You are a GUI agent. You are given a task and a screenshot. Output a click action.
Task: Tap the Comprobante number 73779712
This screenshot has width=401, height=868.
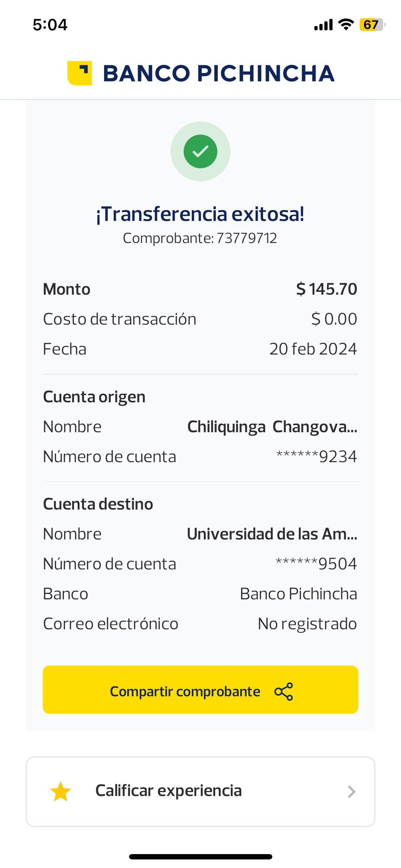click(246, 238)
